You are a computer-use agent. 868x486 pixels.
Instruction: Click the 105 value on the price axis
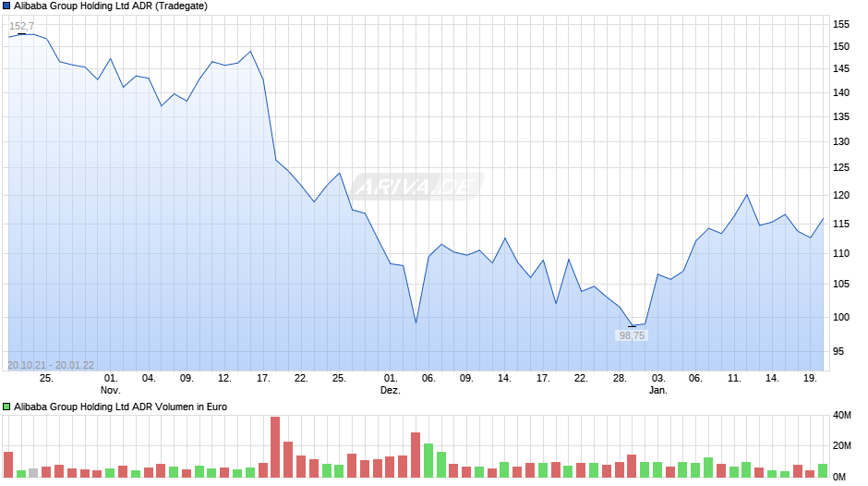click(x=841, y=285)
